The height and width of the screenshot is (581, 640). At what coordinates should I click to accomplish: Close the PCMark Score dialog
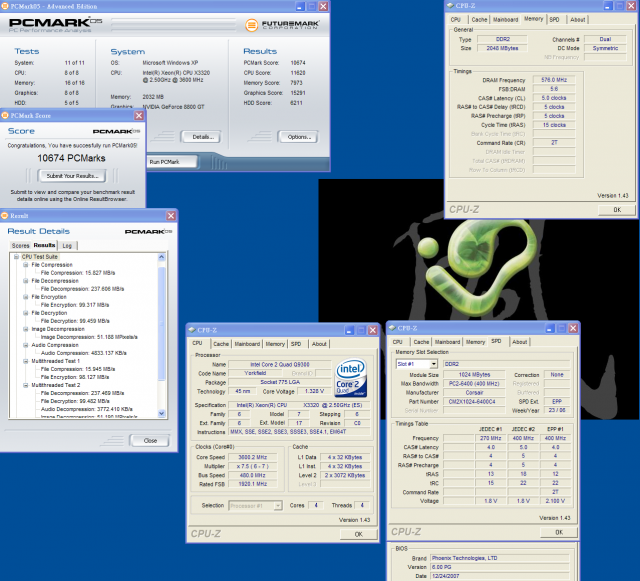pyautogui.click(x=139, y=116)
